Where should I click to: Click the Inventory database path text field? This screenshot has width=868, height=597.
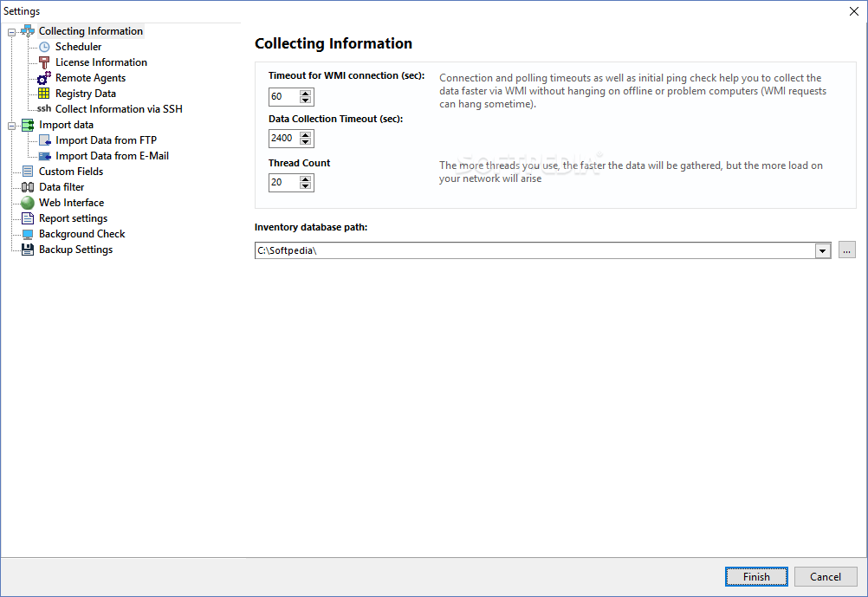click(534, 251)
